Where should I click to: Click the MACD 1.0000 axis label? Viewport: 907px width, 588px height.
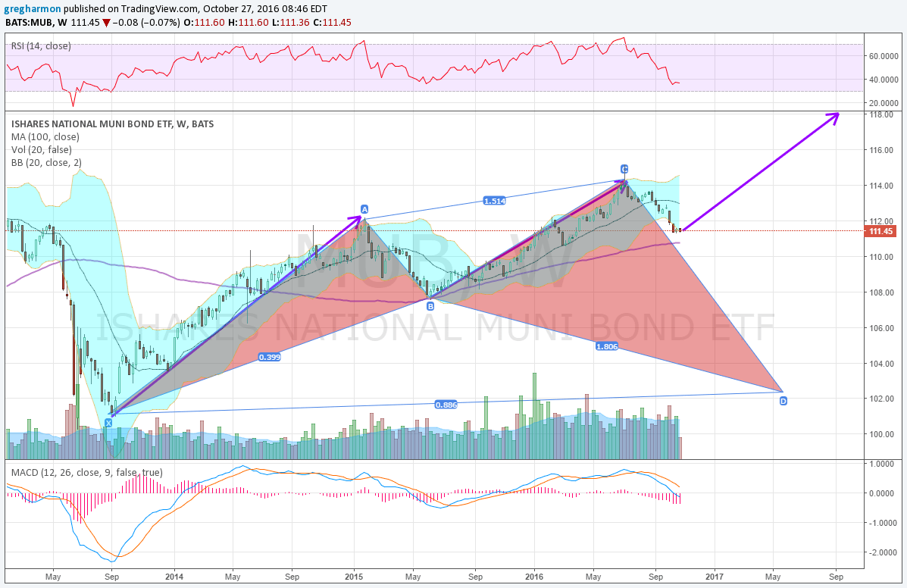(882, 464)
